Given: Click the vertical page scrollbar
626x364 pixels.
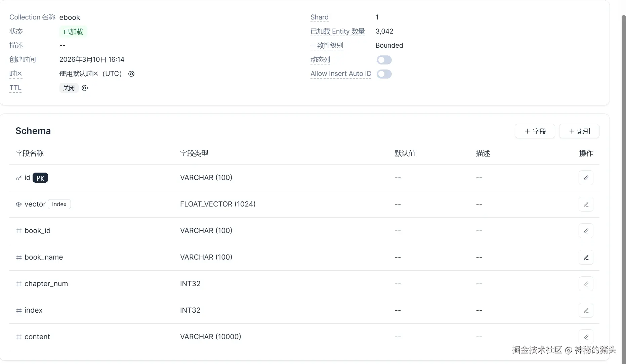Looking at the screenshot, I should 623,168.
